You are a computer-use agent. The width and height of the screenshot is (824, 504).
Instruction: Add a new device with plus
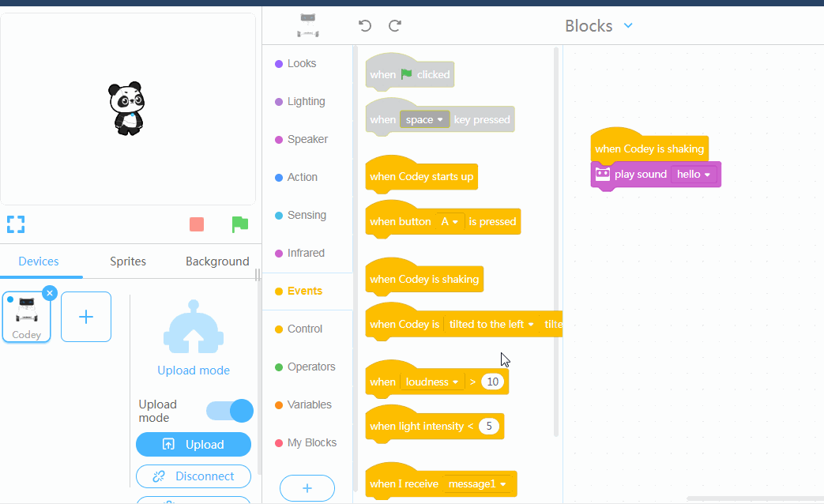[x=86, y=317]
